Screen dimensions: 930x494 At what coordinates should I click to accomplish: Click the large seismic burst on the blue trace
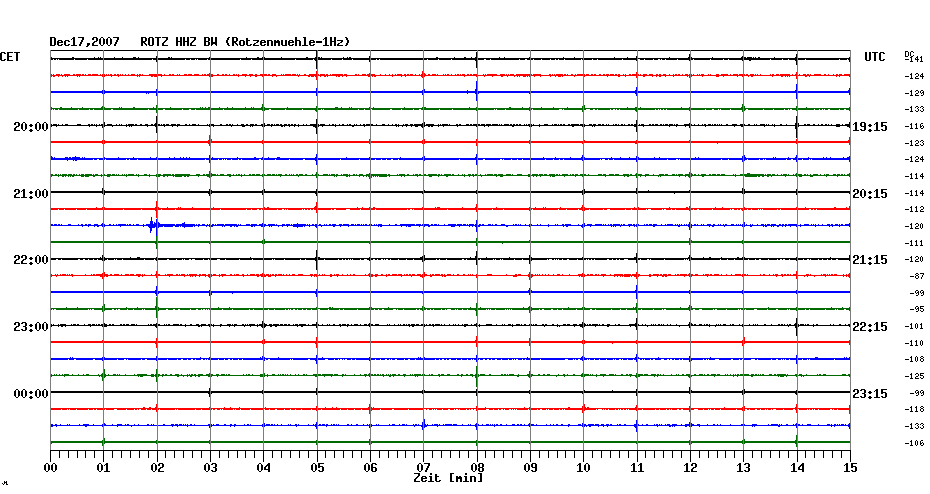pos(152,225)
